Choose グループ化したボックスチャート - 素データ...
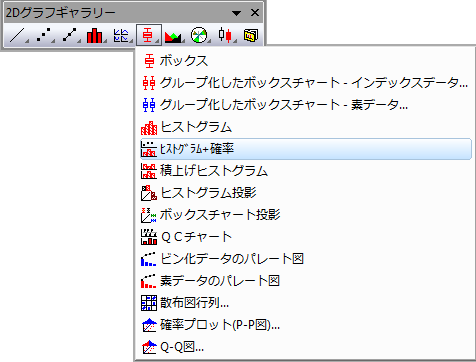Viewport: 476px width, 362px height. pyautogui.click(x=306, y=105)
